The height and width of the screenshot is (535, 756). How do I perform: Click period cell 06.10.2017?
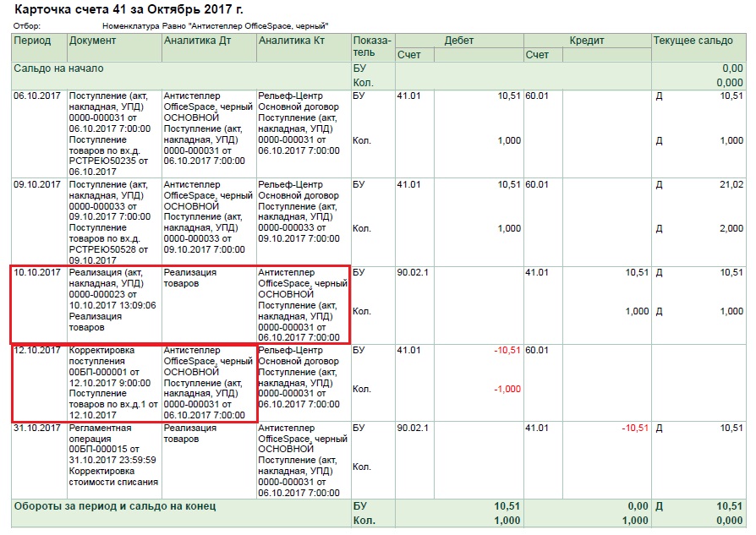pyautogui.click(x=37, y=96)
